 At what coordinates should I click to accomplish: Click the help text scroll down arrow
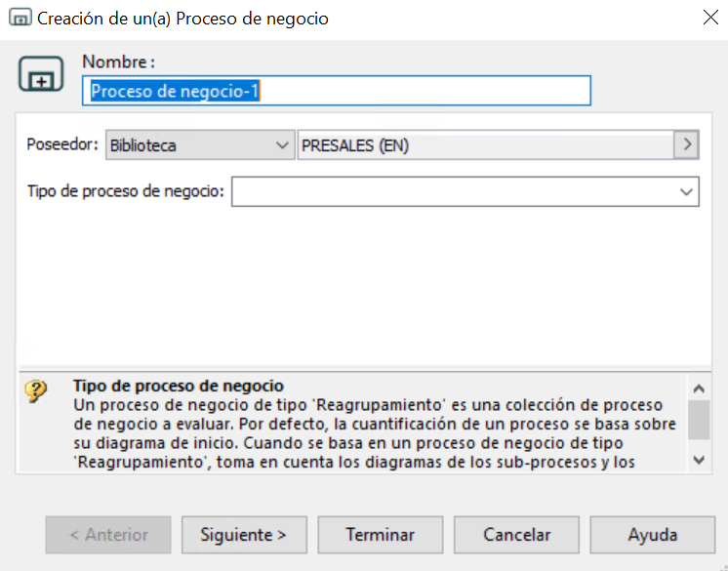coord(699,460)
